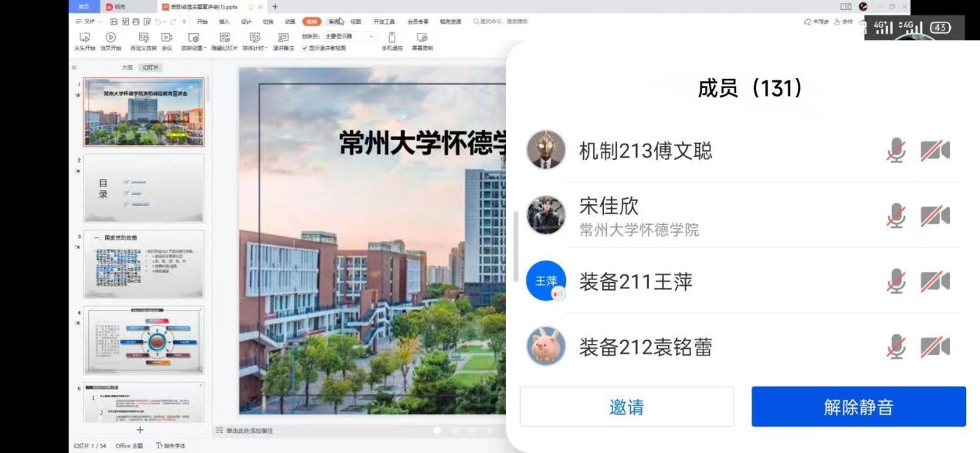Toggle microphone for 机制213傅文聪
This screenshot has height=453, width=980.
(896, 151)
